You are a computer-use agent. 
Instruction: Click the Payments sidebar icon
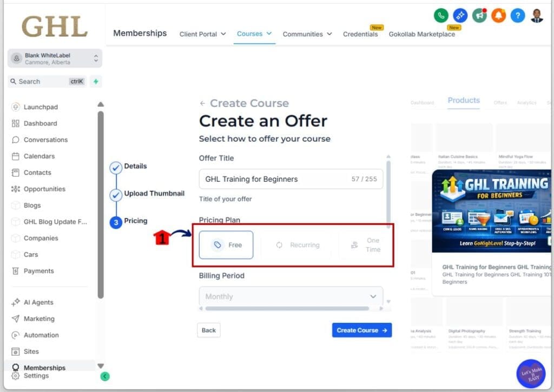[16, 271]
